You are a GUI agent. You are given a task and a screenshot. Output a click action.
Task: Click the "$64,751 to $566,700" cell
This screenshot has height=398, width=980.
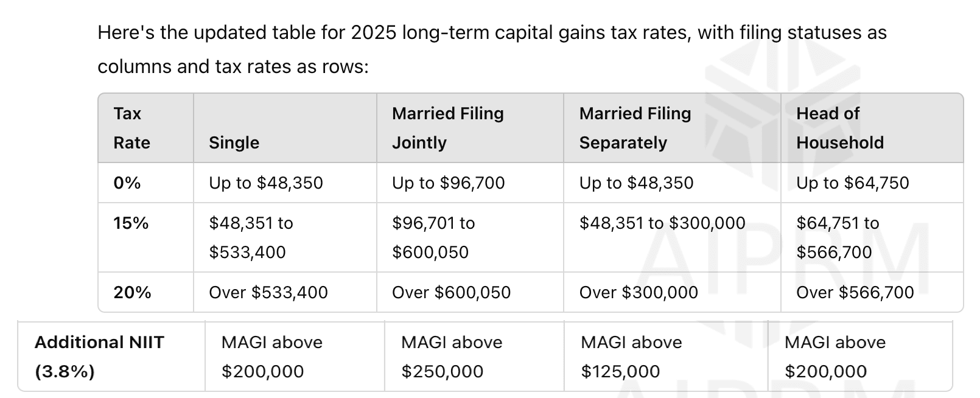click(x=838, y=237)
